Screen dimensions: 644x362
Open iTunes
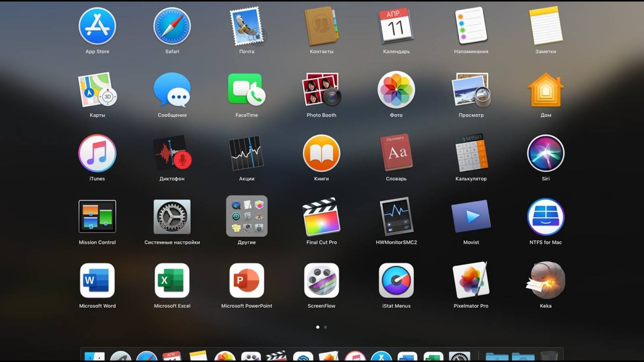coord(97,154)
